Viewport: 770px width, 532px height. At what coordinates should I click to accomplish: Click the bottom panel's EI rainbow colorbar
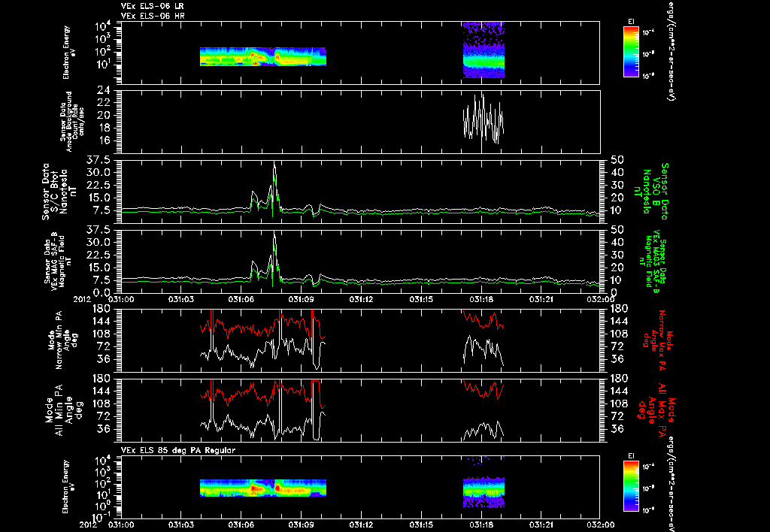tap(632, 486)
